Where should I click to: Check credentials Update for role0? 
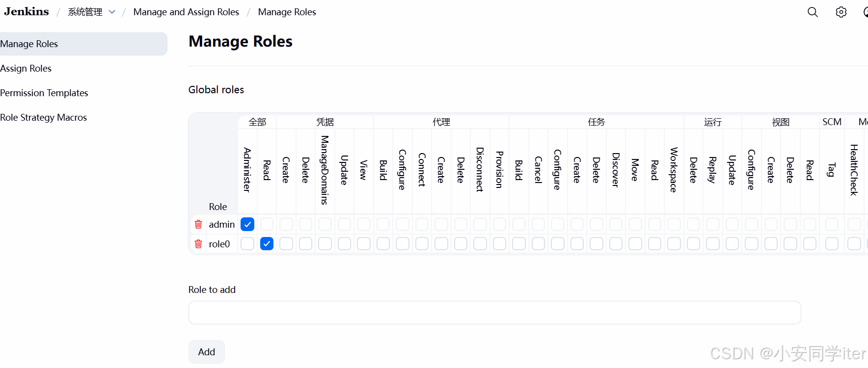pyautogui.click(x=344, y=244)
